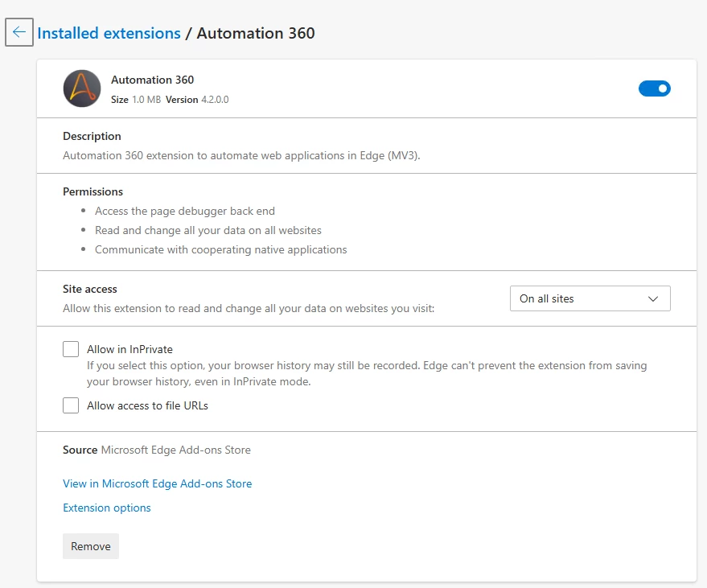Image resolution: width=707 pixels, height=588 pixels.
Task: Open the Extension options link
Action: (107, 508)
